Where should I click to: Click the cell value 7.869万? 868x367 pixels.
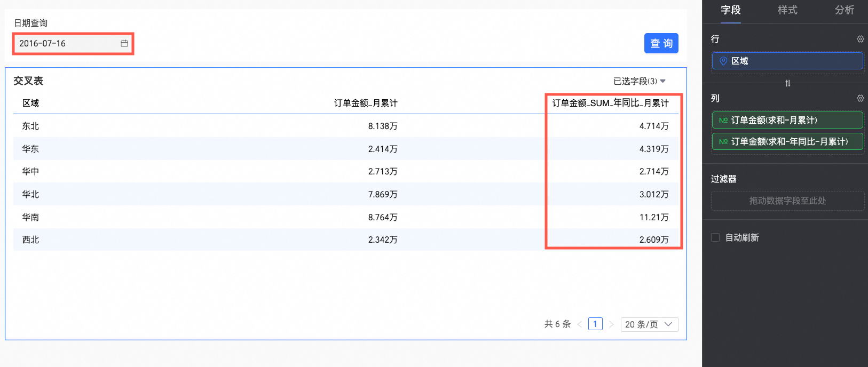[x=383, y=194]
